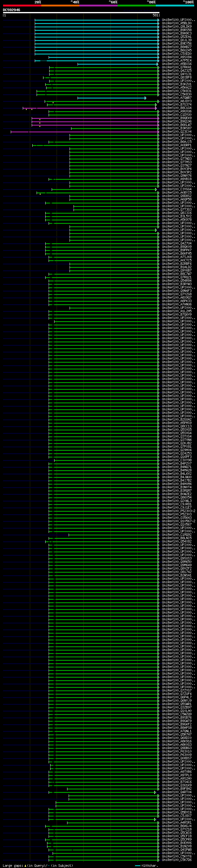Image resolution: width=197 pixels, height=868 pixels.
Task: Click UniRef100_Q8IBF8 label
Action: [177, 78]
